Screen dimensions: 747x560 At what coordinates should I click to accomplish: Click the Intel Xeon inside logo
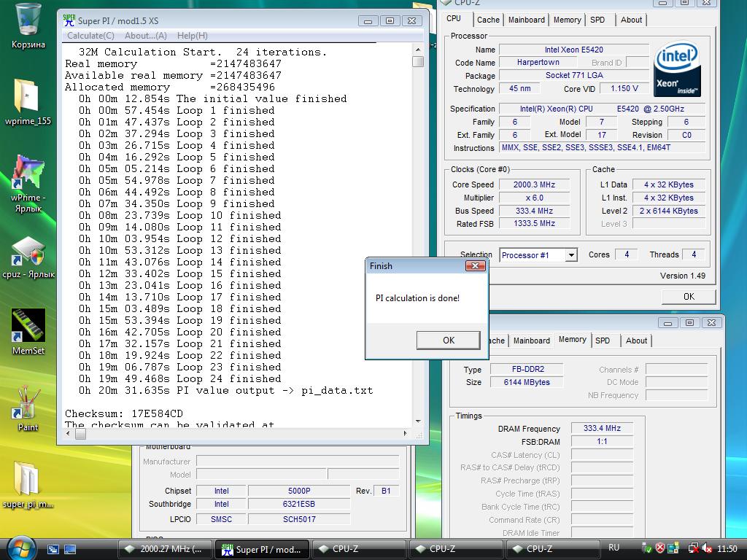pyautogui.click(x=677, y=69)
